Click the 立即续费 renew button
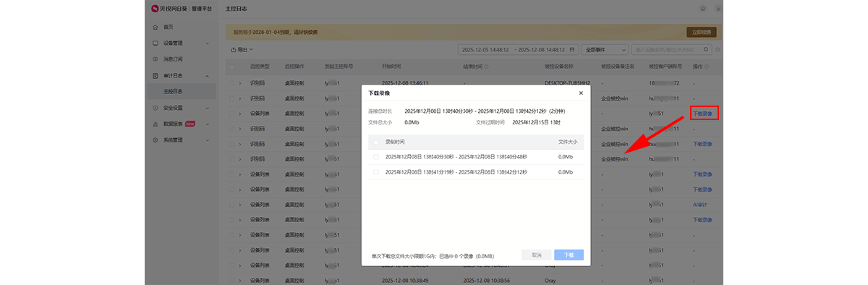Image resolution: width=868 pixels, height=285 pixels. tap(701, 32)
